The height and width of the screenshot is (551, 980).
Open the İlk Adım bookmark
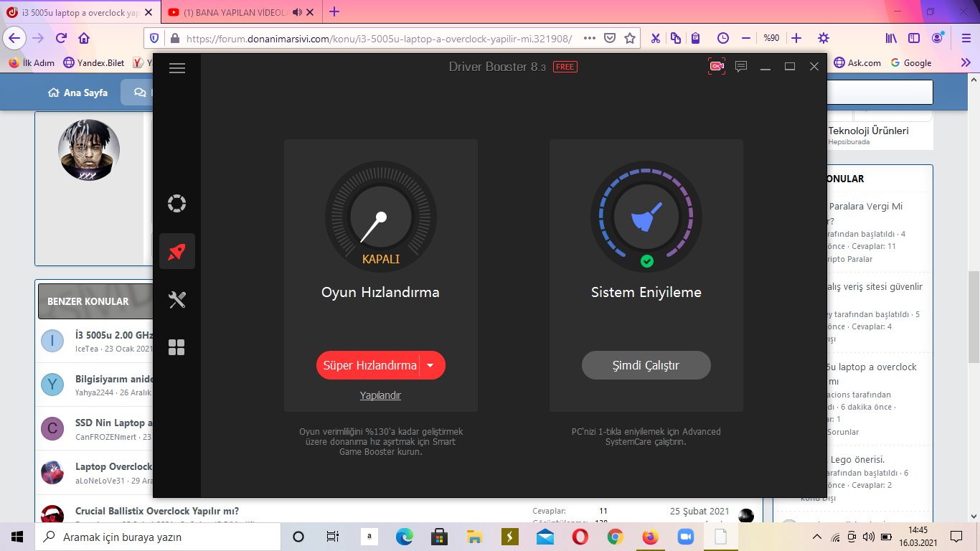31,63
